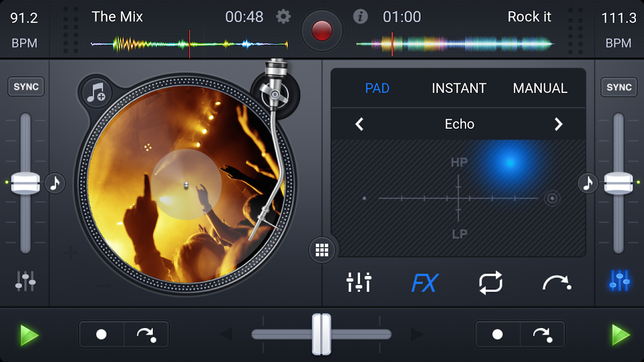Switch to the INSTANT tab
This screenshot has width=644, height=362.
pyautogui.click(x=459, y=88)
